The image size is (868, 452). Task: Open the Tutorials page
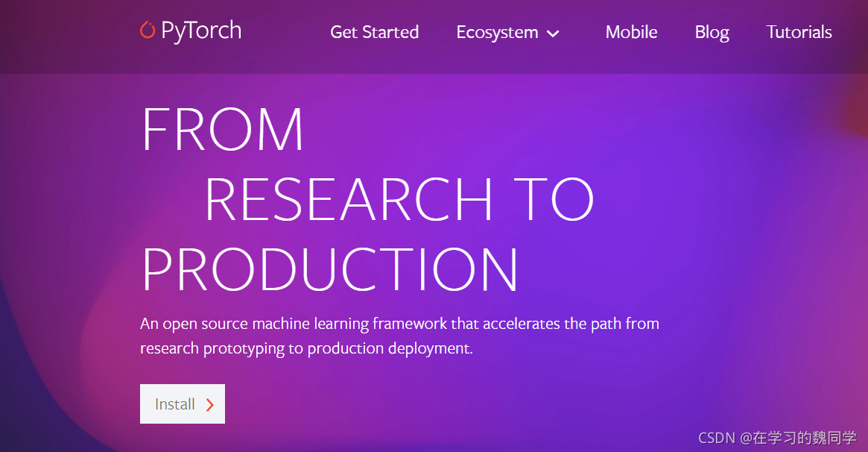click(x=799, y=32)
